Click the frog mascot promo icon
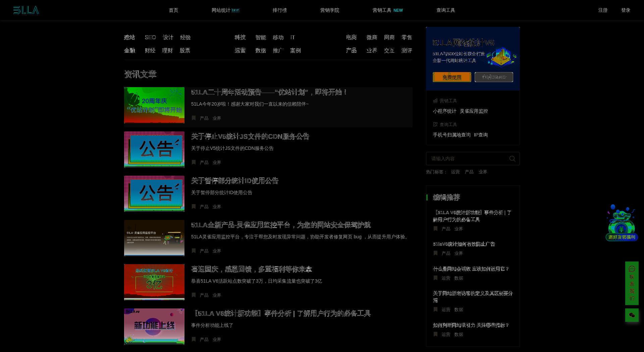This screenshot has width=644, height=352. click(622, 223)
